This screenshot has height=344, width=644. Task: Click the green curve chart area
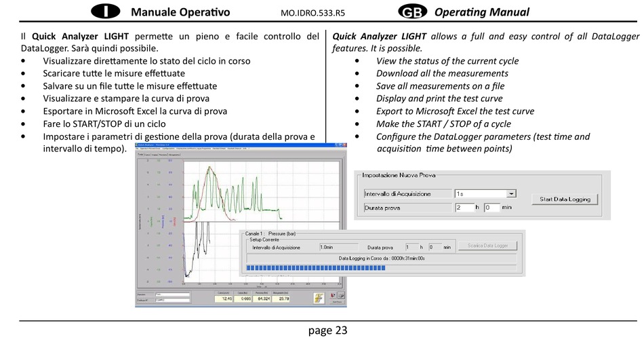pyautogui.click(x=261, y=191)
